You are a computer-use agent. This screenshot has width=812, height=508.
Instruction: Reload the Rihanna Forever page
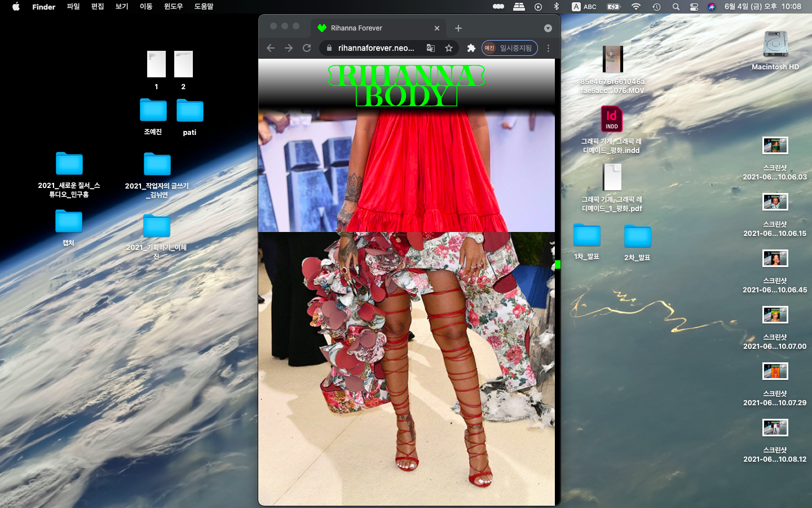[307, 48]
